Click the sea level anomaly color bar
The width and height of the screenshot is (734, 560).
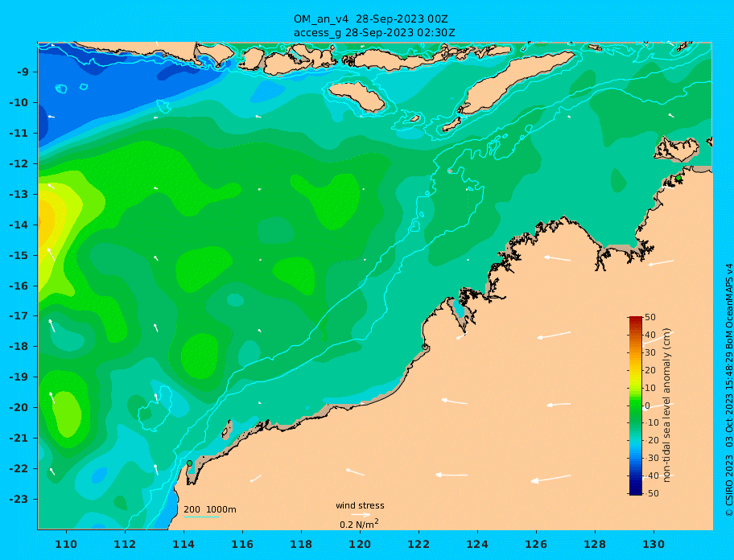[635, 406]
